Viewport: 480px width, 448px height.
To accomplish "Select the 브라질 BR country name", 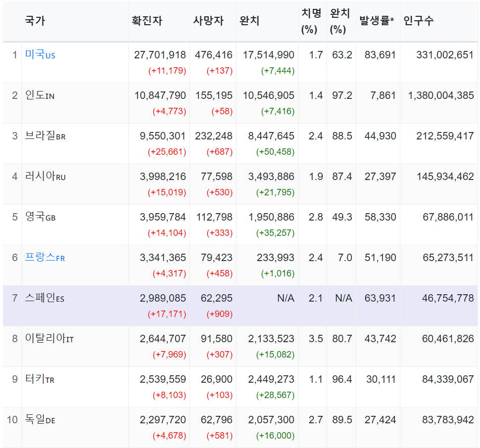I will coord(46,136).
